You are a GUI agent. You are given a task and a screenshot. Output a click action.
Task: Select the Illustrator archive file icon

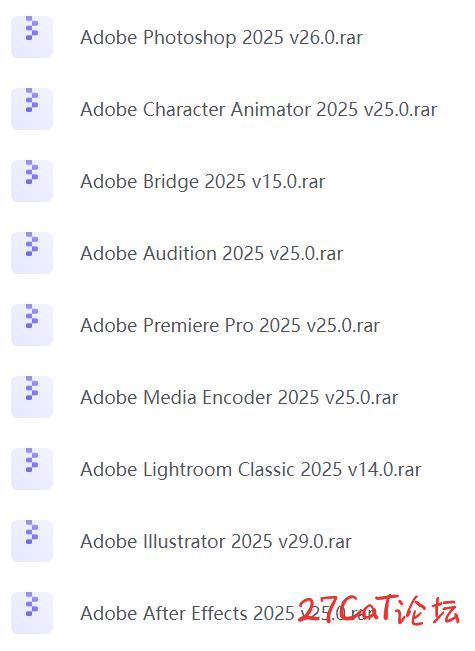click(32, 541)
